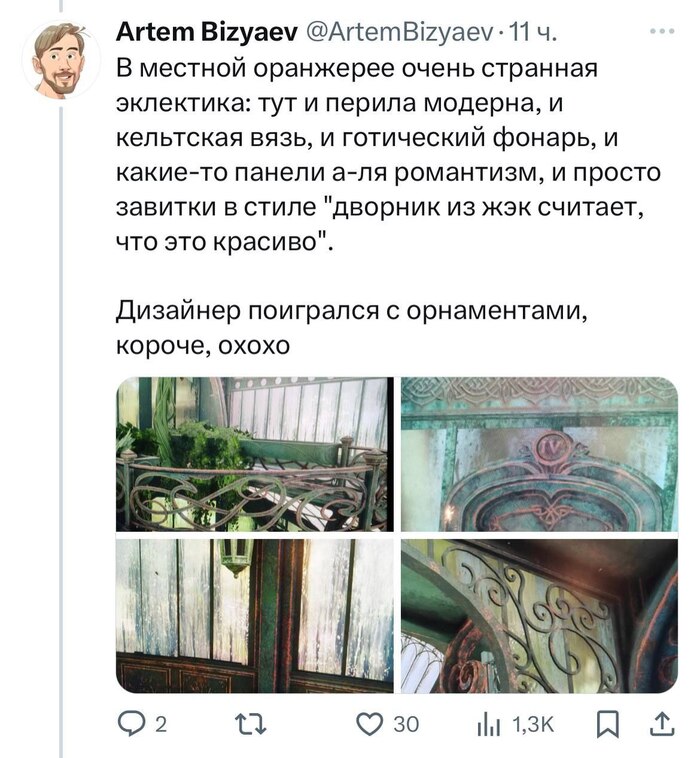
Task: Click the 1,3K views count
Action: click(533, 725)
